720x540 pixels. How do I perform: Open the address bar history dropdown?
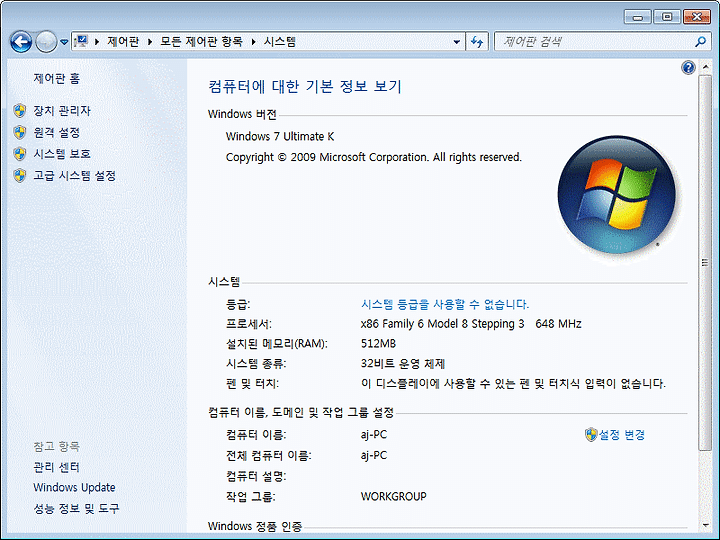pos(456,42)
